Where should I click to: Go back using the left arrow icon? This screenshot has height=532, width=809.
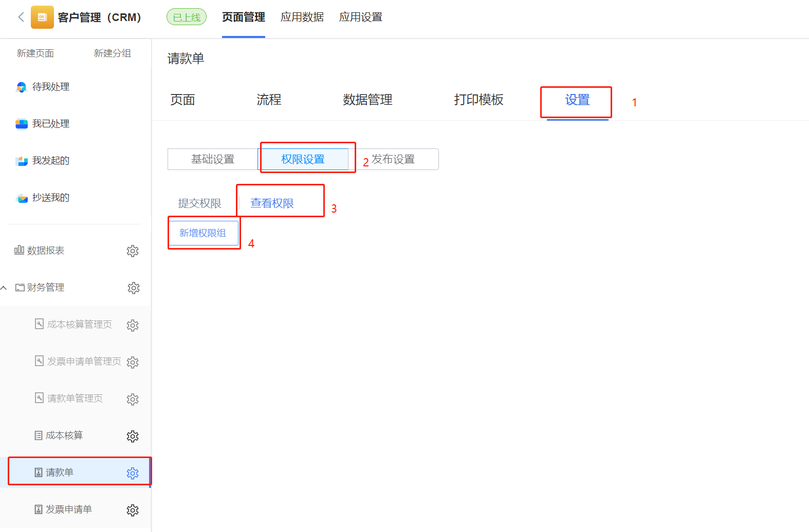tap(21, 17)
